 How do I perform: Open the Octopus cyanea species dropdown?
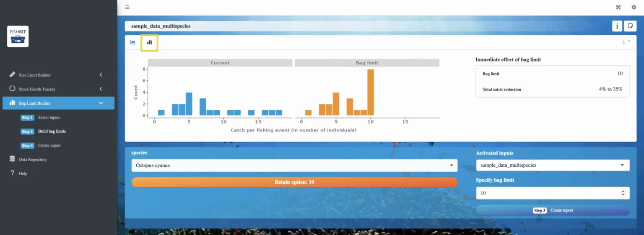coord(294,165)
